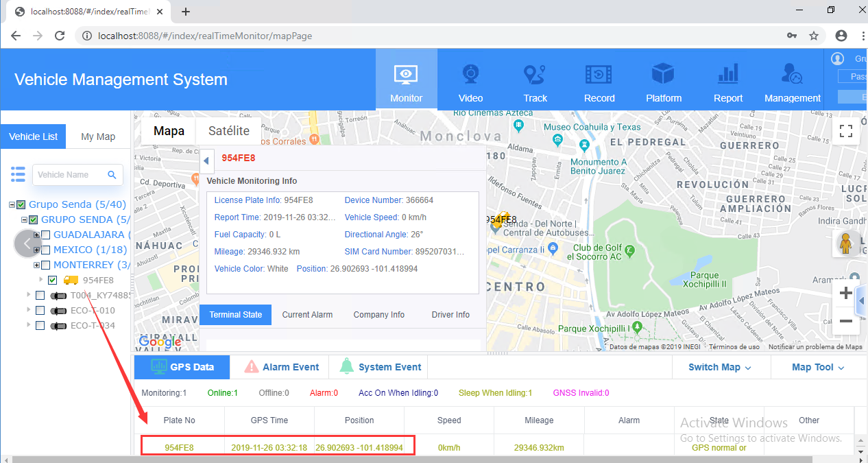
Task: Toggle the Grupo Senda (5/40) checkbox
Action: pos(21,204)
